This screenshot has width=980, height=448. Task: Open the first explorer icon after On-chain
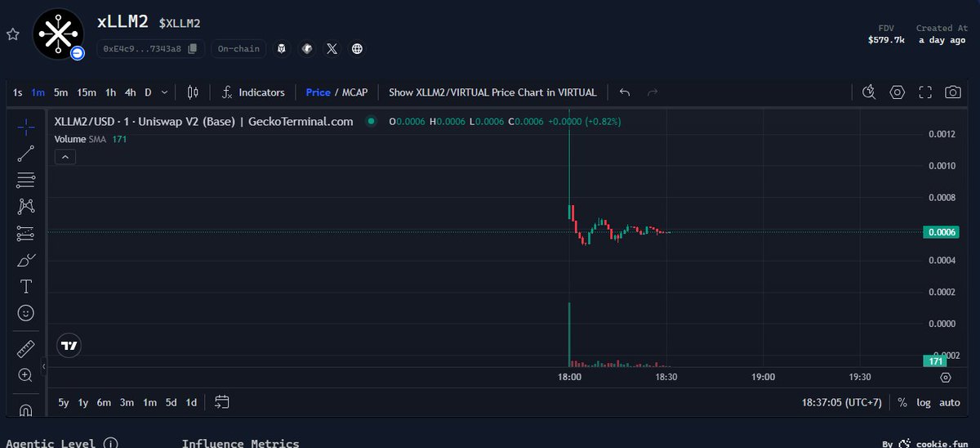pyautogui.click(x=282, y=49)
